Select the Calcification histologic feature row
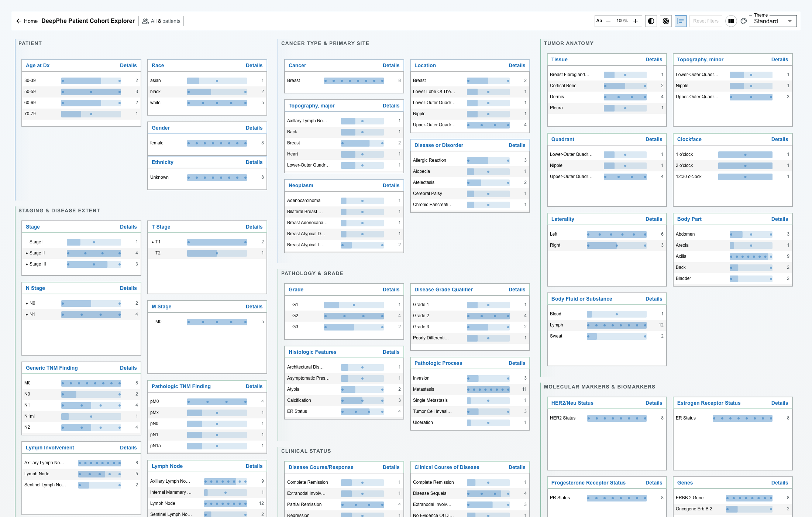This screenshot has height=517, width=812. (344, 400)
